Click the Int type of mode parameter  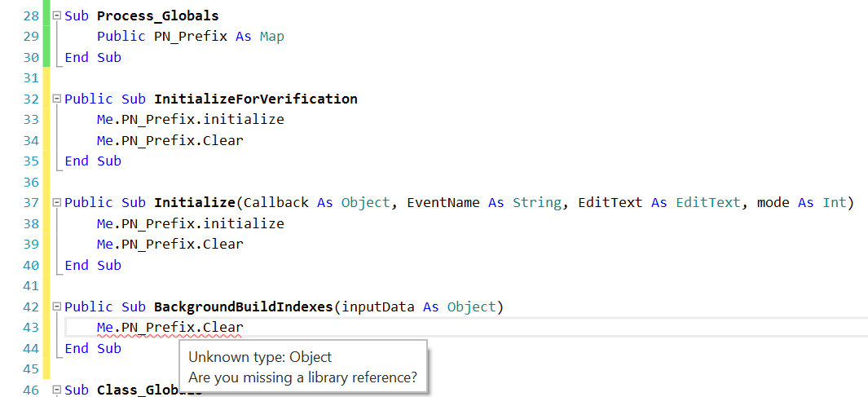click(834, 203)
